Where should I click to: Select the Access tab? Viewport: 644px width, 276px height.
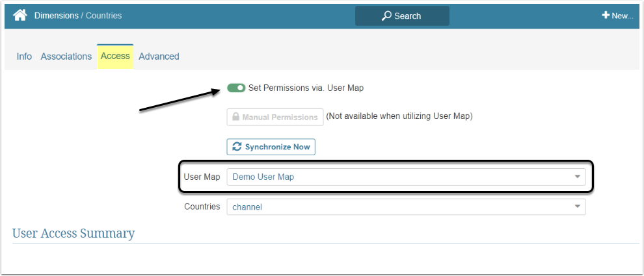pyautogui.click(x=115, y=56)
